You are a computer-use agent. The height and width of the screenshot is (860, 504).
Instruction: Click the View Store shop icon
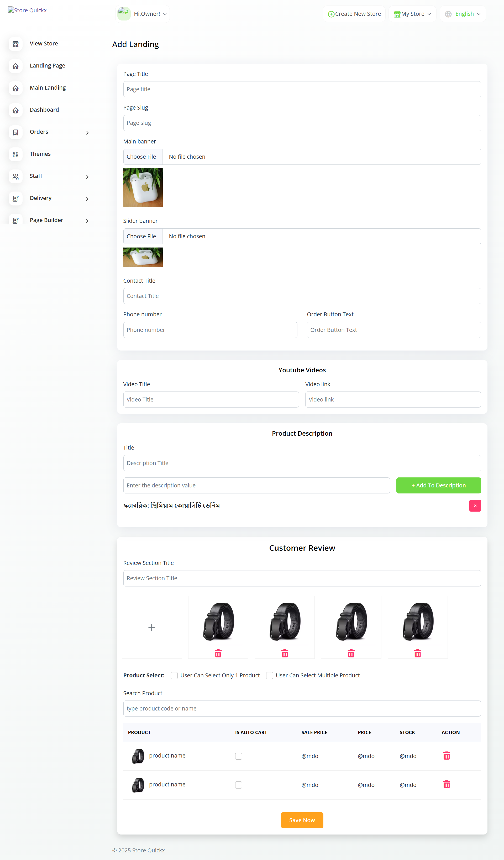coord(16,44)
